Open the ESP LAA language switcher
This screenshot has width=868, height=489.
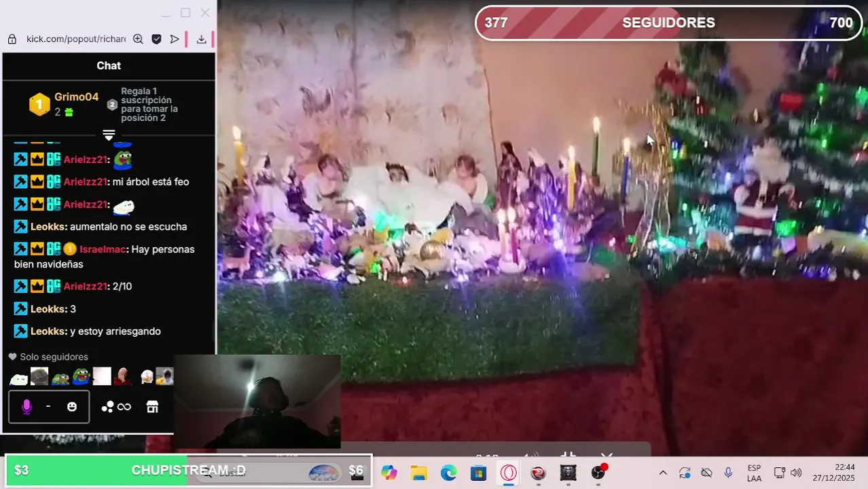754,473
